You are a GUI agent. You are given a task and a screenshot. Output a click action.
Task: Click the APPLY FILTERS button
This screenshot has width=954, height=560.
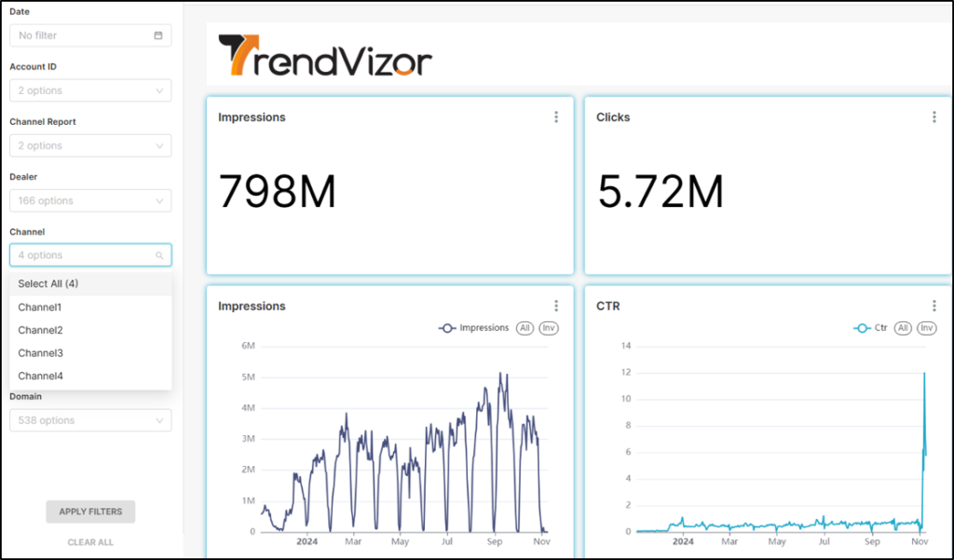tap(90, 512)
